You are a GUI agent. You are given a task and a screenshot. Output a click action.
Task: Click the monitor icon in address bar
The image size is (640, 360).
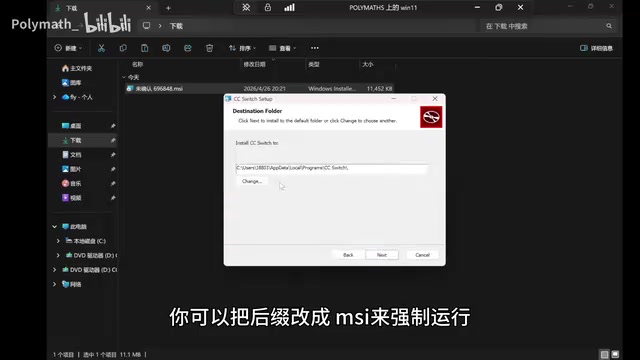tap(146, 26)
